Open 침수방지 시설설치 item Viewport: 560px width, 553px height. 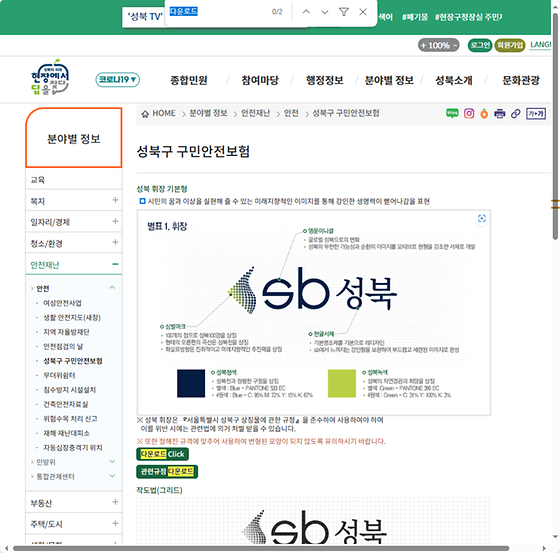(69, 390)
